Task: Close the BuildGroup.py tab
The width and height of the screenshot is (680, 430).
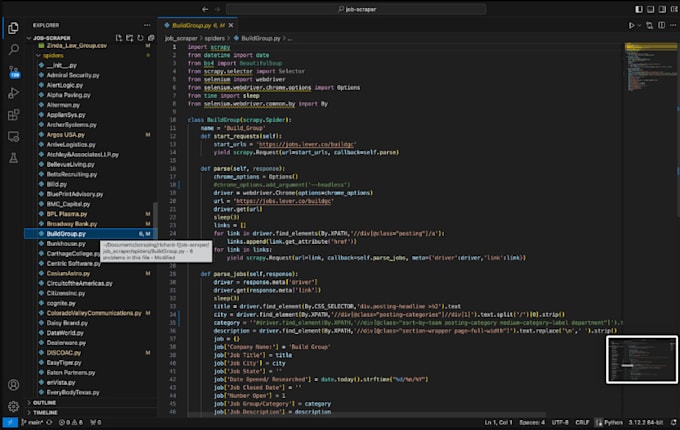Action: [231, 26]
